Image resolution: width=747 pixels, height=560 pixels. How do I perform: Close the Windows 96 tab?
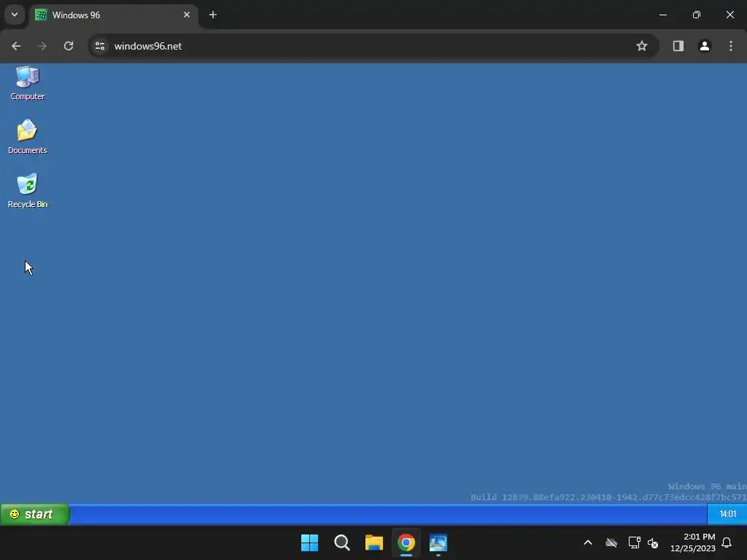[x=187, y=15]
